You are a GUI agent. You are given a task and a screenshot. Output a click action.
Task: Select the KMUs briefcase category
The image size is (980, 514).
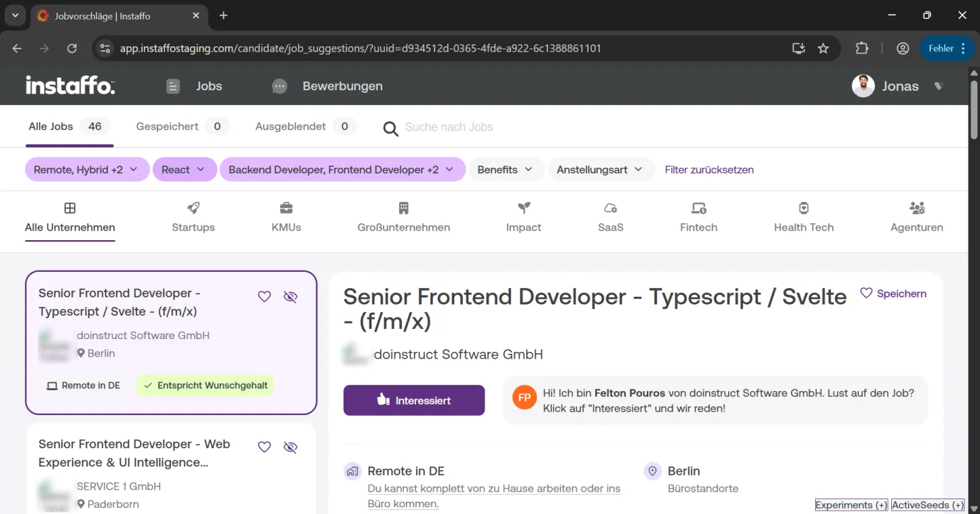[286, 217]
